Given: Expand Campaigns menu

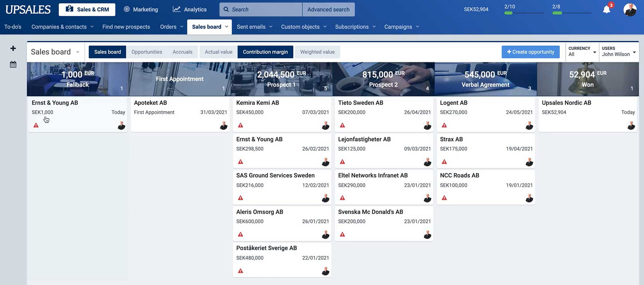Looking at the screenshot, I should [x=402, y=27].
